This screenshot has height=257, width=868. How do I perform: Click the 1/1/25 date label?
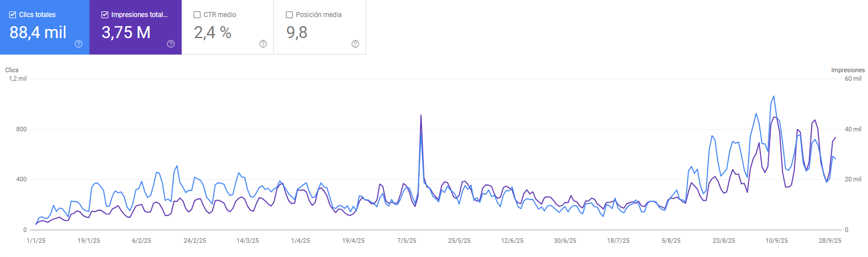tap(35, 241)
